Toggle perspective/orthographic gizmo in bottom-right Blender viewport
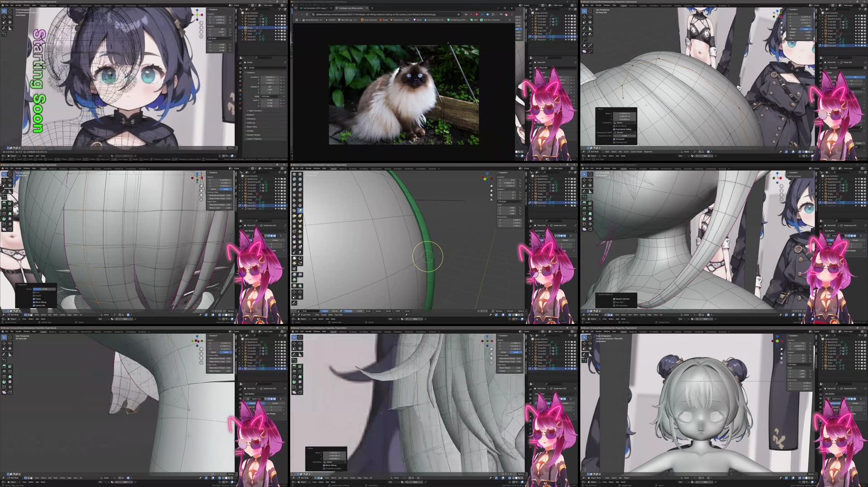868x487 pixels. 781,362
